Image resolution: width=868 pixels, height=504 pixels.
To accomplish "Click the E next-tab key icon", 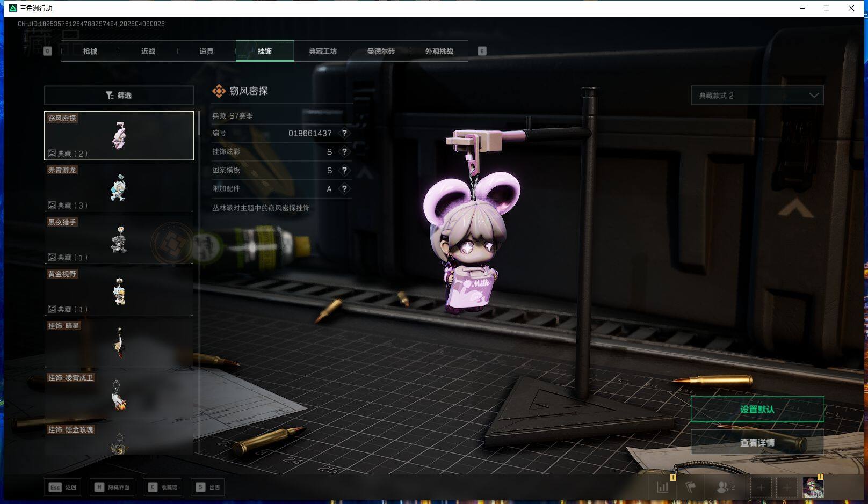I will [x=482, y=51].
